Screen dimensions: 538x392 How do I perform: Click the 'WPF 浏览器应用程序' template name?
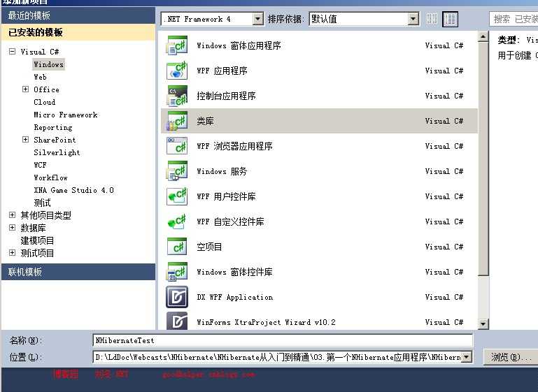(x=234, y=146)
